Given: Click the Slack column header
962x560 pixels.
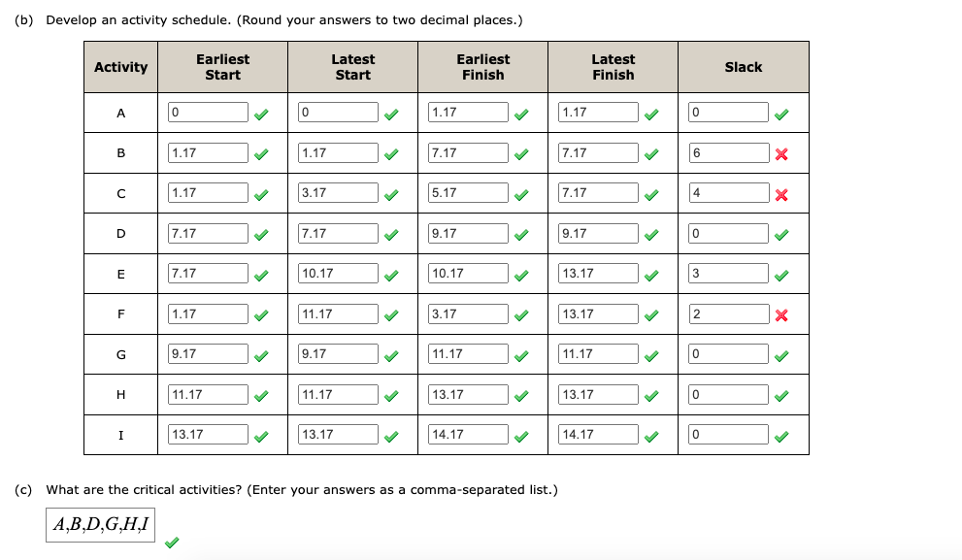Looking at the screenshot, I should click(743, 67).
